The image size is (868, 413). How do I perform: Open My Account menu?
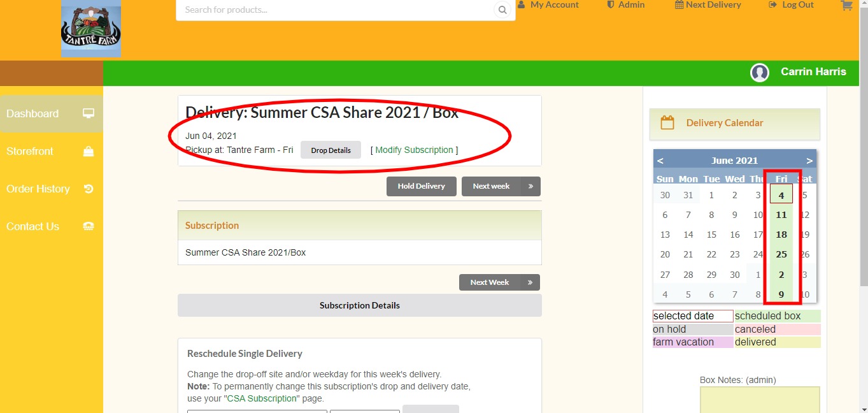548,5
